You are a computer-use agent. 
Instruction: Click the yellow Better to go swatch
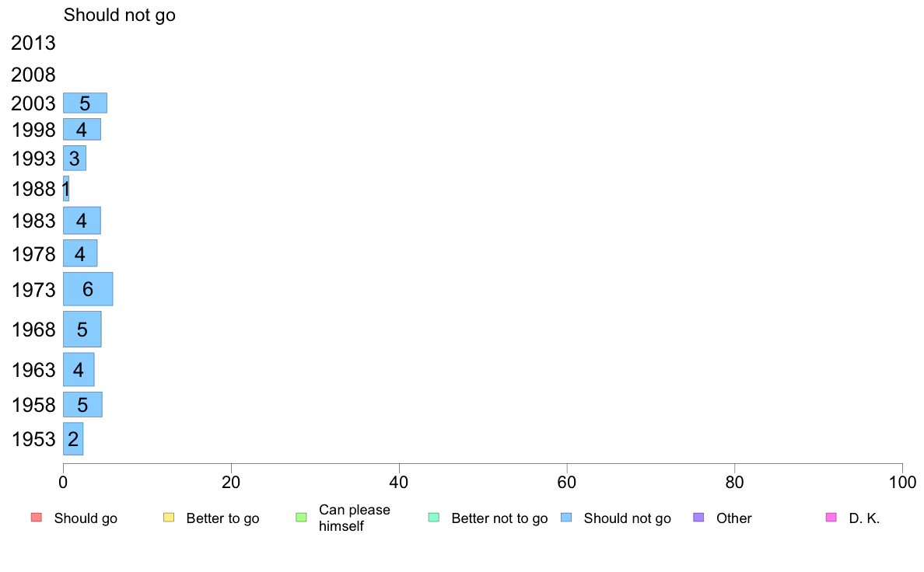pos(169,518)
